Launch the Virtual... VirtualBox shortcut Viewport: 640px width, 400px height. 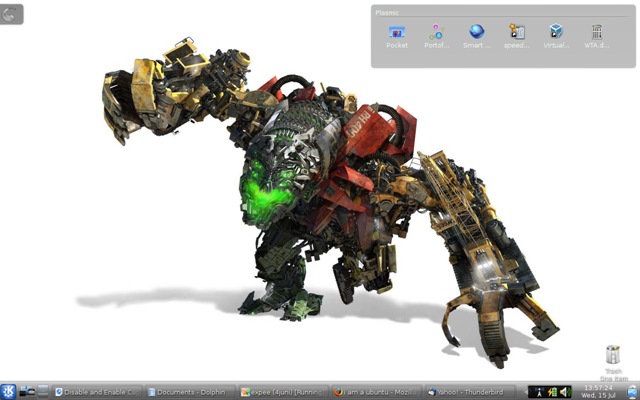tap(556, 36)
